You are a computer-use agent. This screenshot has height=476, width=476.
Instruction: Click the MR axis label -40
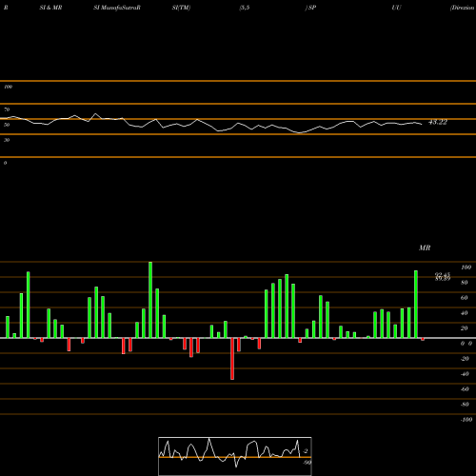(465, 374)
